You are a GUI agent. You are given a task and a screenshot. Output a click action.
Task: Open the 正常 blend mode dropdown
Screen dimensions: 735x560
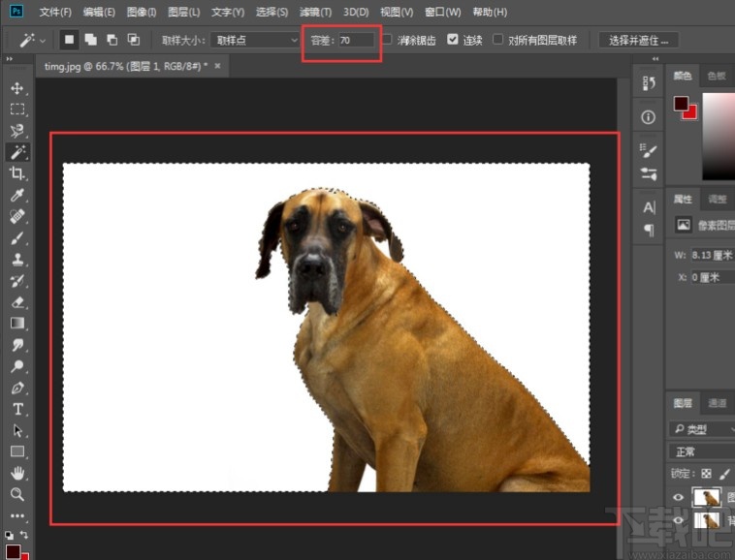(700, 451)
